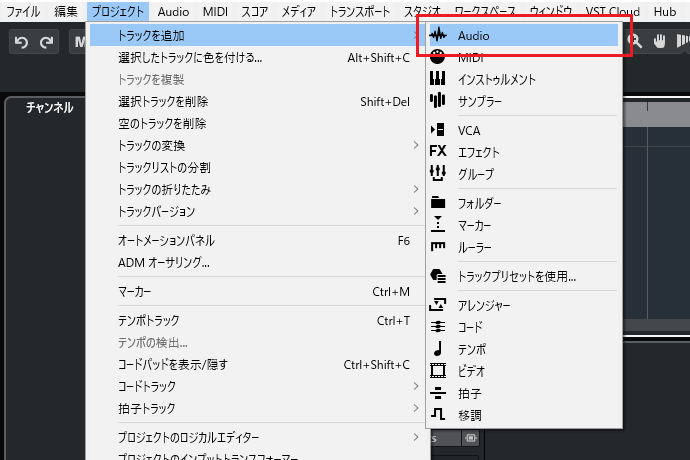This screenshot has height=460, width=690.
Task: Select the hand pan tool
Action: coord(659,41)
